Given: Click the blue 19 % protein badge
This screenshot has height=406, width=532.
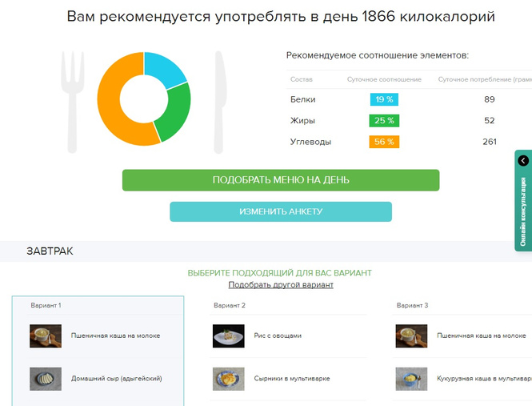Looking at the screenshot, I should click(384, 99).
